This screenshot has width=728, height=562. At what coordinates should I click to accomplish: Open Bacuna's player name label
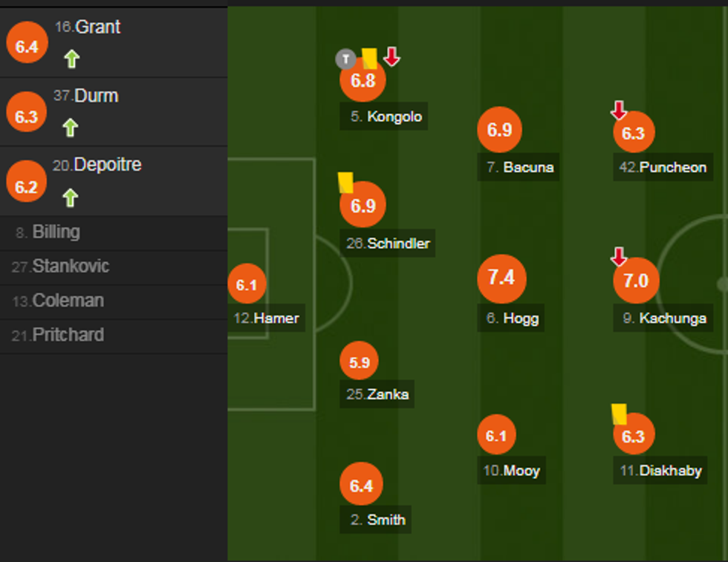pos(520,167)
